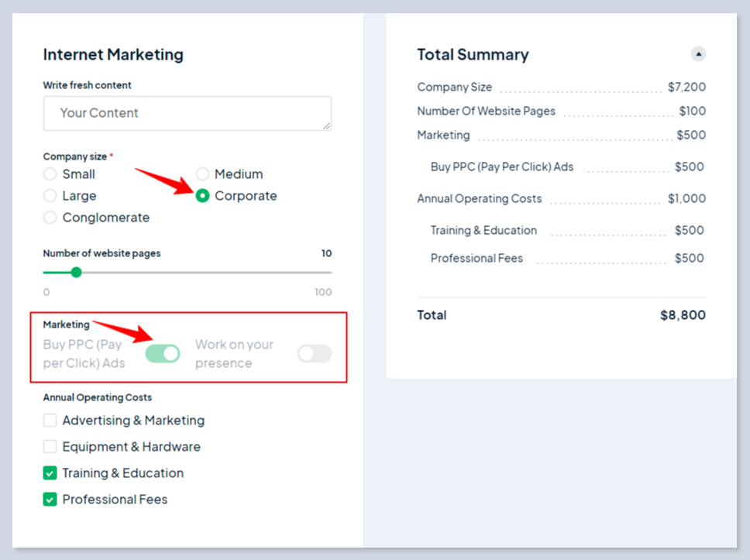Image resolution: width=750 pixels, height=560 pixels.
Task: Enable the Work on your presence toggle
Action: tap(315, 354)
